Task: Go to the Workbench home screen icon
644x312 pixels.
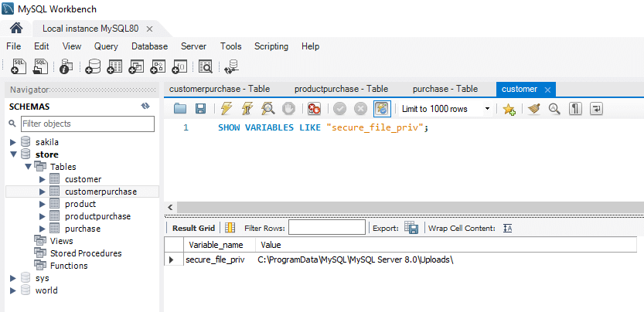Action: tap(15, 29)
